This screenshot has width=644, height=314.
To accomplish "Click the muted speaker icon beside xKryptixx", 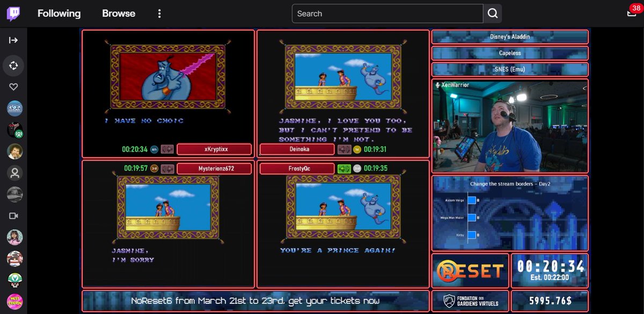I will 167,149.
